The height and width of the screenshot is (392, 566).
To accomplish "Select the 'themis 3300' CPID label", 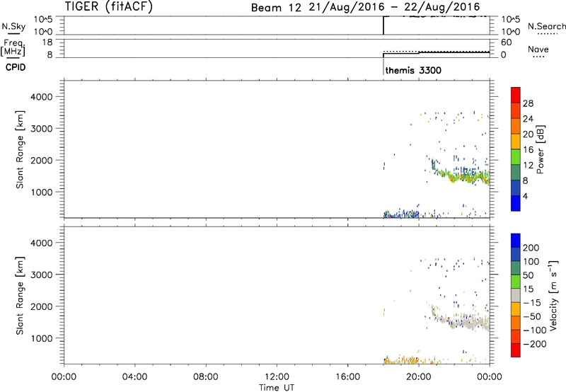I will point(413,70).
